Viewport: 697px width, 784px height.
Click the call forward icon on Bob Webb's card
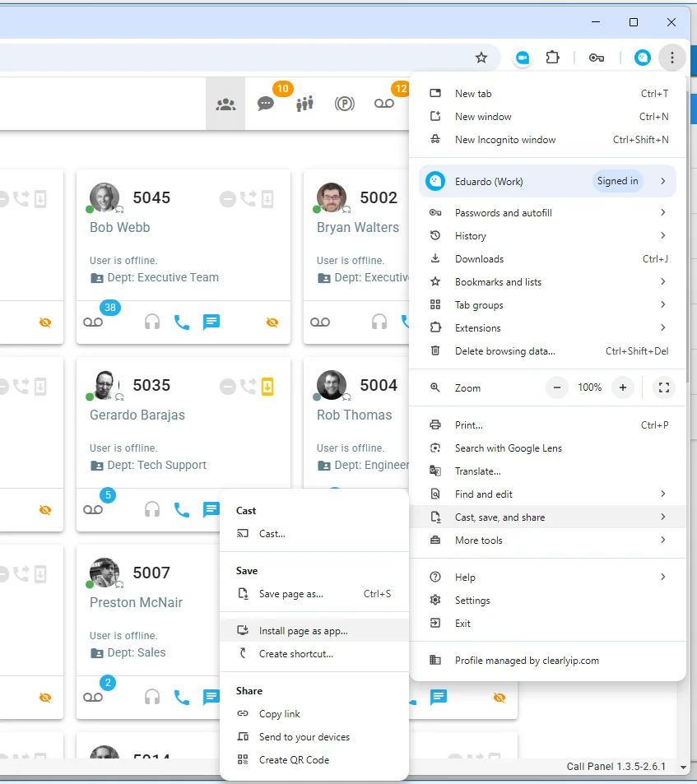pyautogui.click(x=248, y=198)
